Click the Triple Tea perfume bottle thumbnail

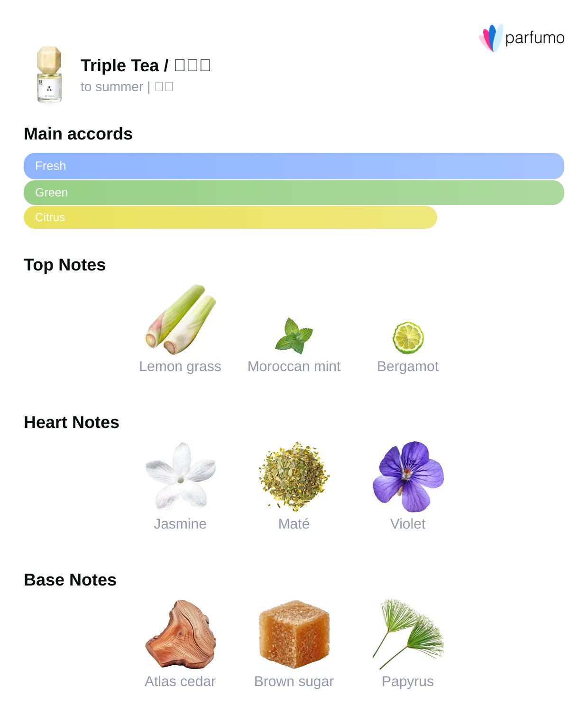click(49, 75)
